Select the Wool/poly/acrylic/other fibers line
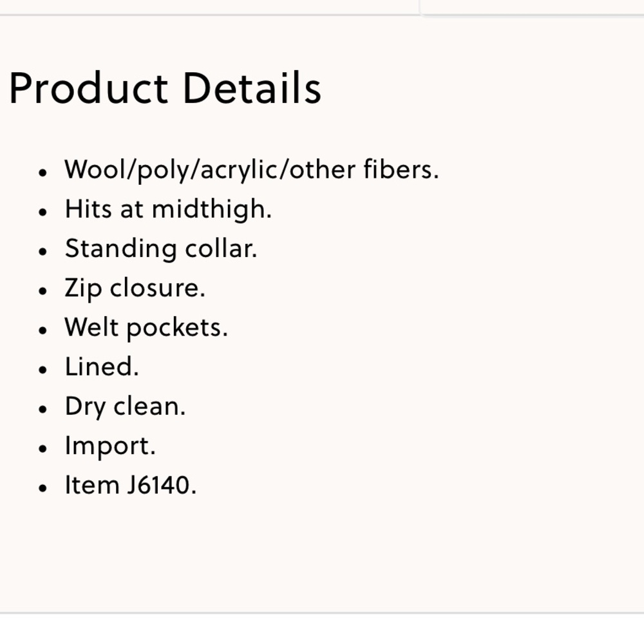The image size is (644, 644). [x=252, y=169]
